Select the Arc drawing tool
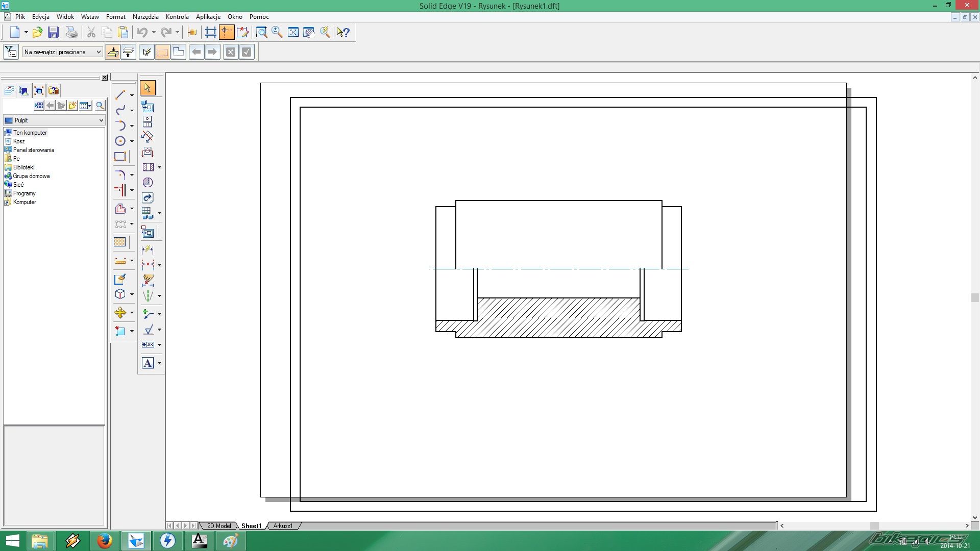 [120, 126]
